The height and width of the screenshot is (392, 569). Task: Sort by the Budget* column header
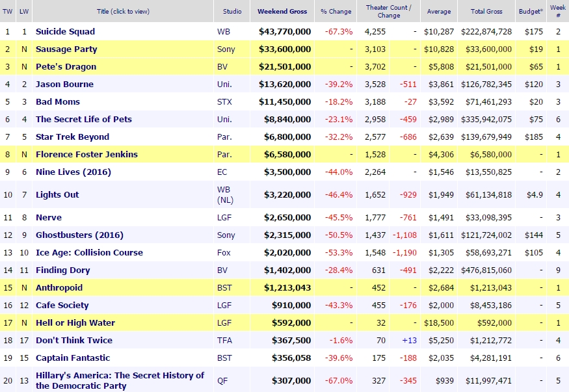[x=531, y=11]
